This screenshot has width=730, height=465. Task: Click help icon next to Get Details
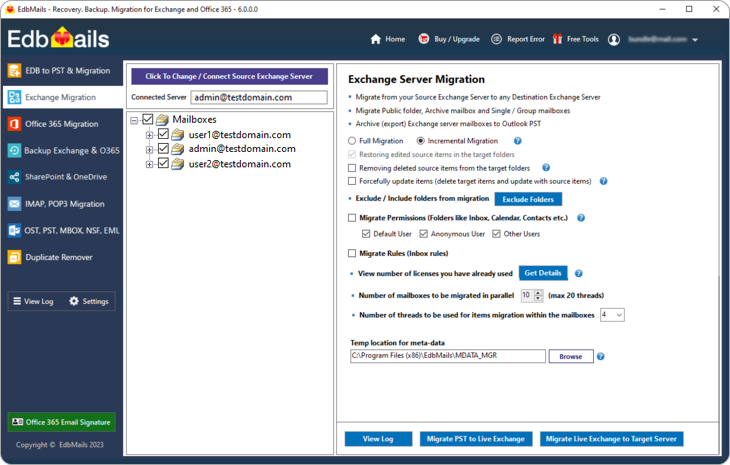click(x=579, y=273)
